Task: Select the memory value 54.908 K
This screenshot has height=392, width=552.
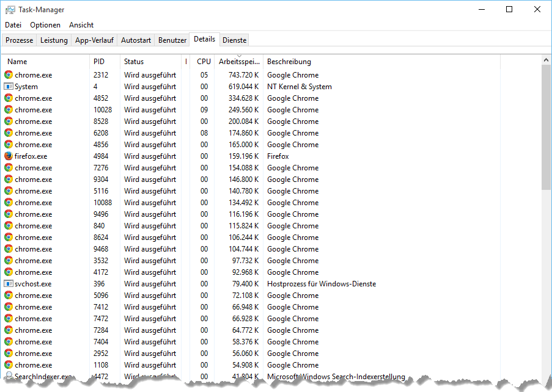Action: click(x=245, y=365)
